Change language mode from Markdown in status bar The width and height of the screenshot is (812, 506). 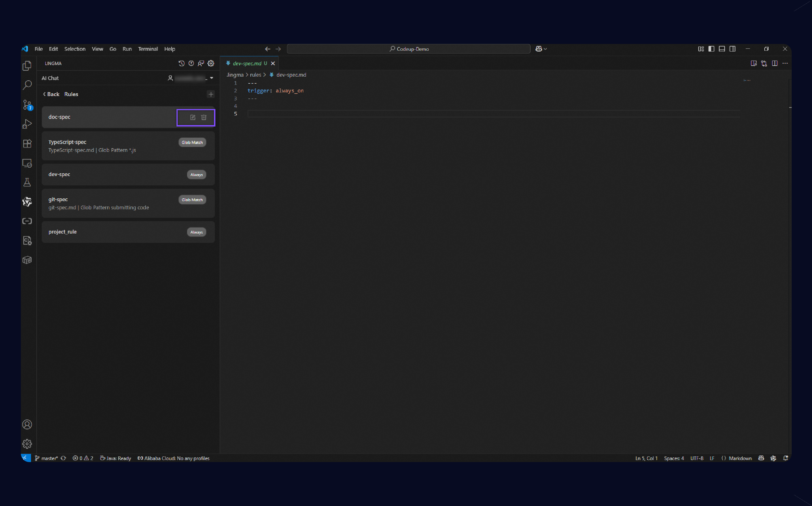740,458
